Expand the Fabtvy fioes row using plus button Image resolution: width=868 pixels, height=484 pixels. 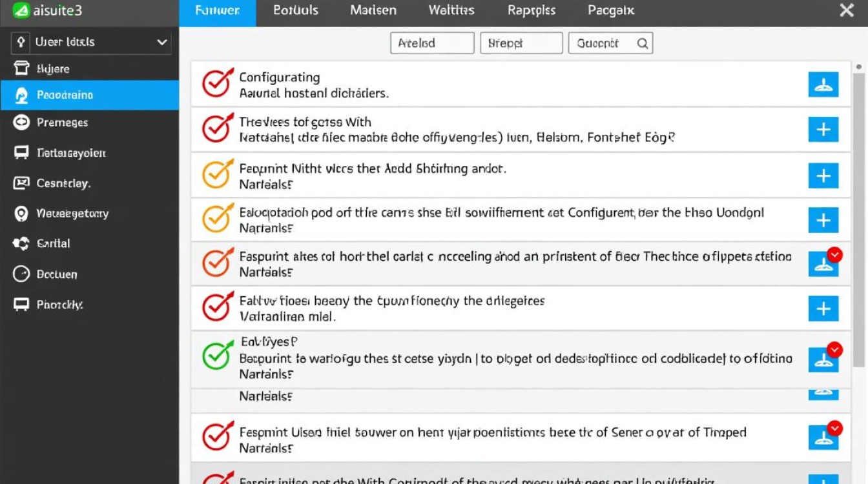pyautogui.click(x=823, y=308)
